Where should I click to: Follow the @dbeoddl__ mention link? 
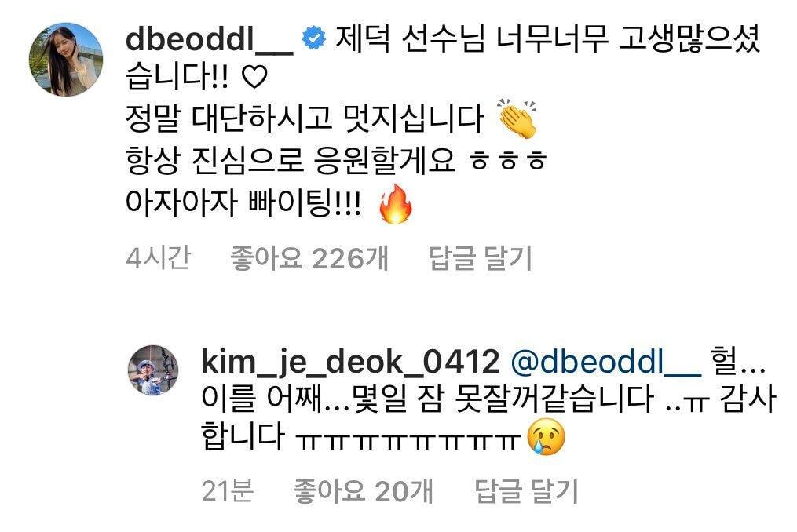pos(606,362)
